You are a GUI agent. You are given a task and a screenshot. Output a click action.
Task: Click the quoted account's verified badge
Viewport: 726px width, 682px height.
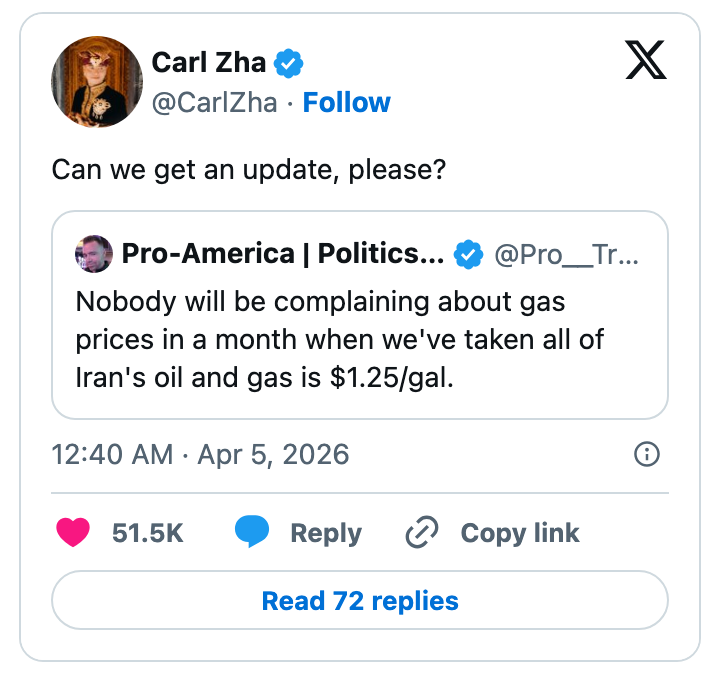point(468,255)
